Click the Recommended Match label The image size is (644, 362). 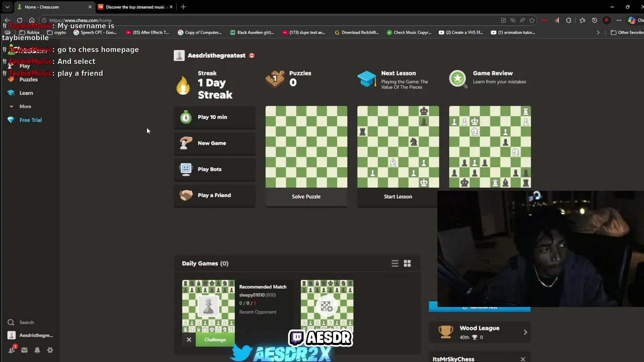pos(263,287)
